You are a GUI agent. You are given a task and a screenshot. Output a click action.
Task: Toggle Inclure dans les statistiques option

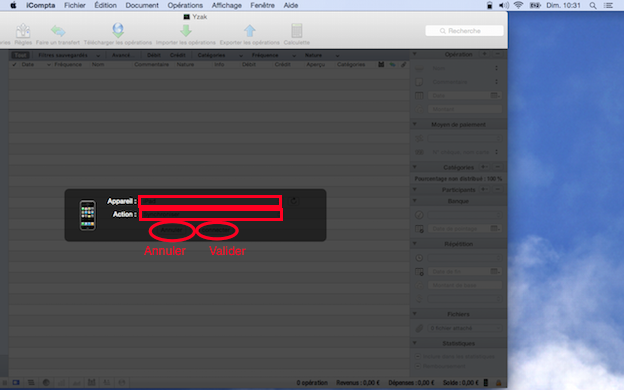click(x=418, y=356)
